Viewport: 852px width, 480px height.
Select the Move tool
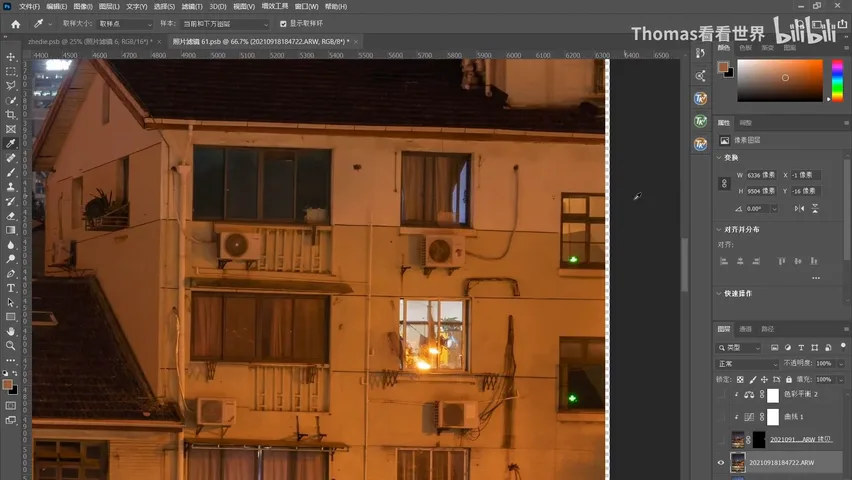click(x=10, y=57)
